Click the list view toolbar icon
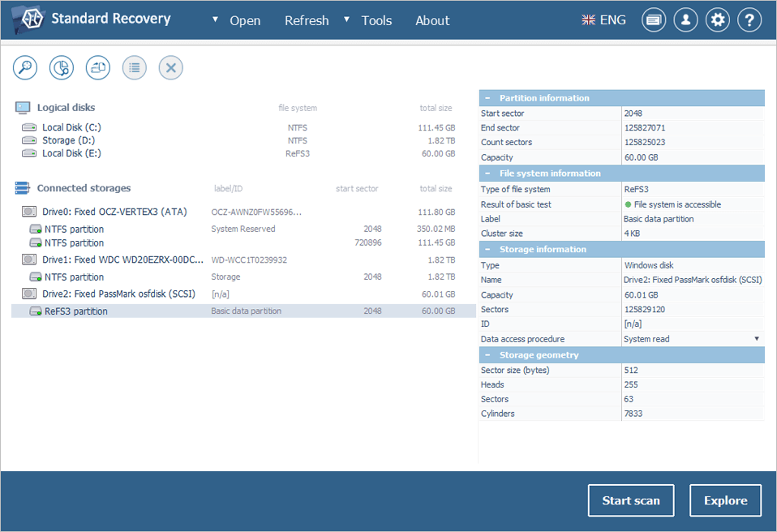The image size is (777, 532). (135, 68)
